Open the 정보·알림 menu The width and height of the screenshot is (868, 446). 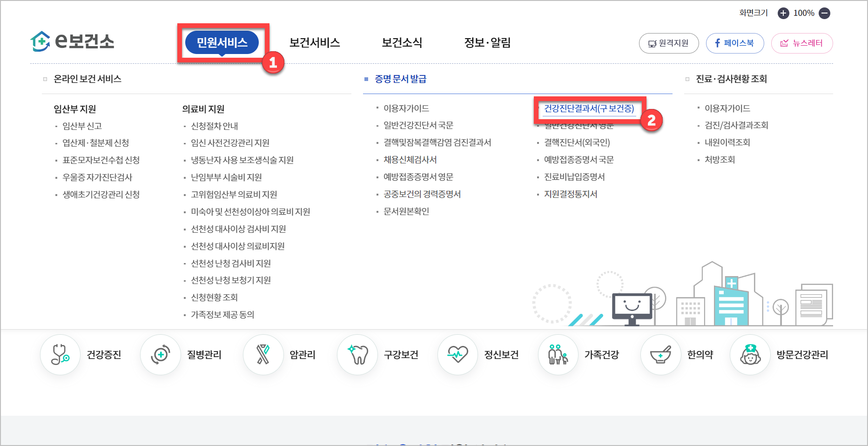pos(487,42)
